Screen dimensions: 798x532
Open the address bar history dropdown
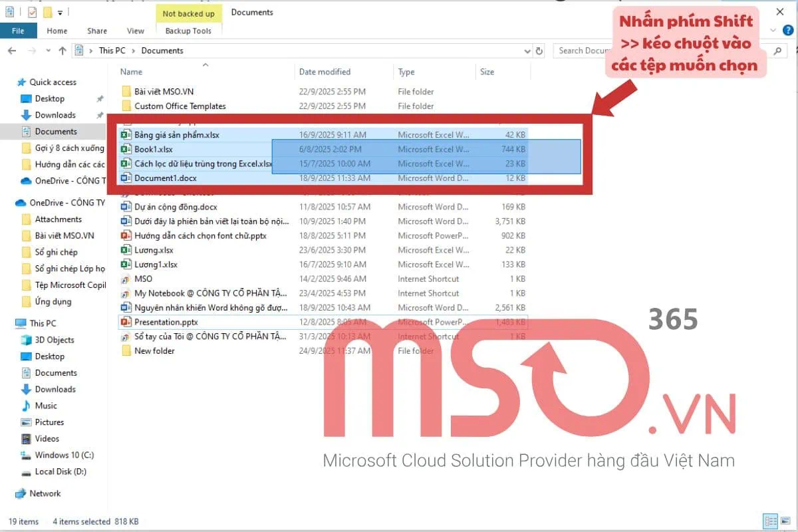point(527,50)
